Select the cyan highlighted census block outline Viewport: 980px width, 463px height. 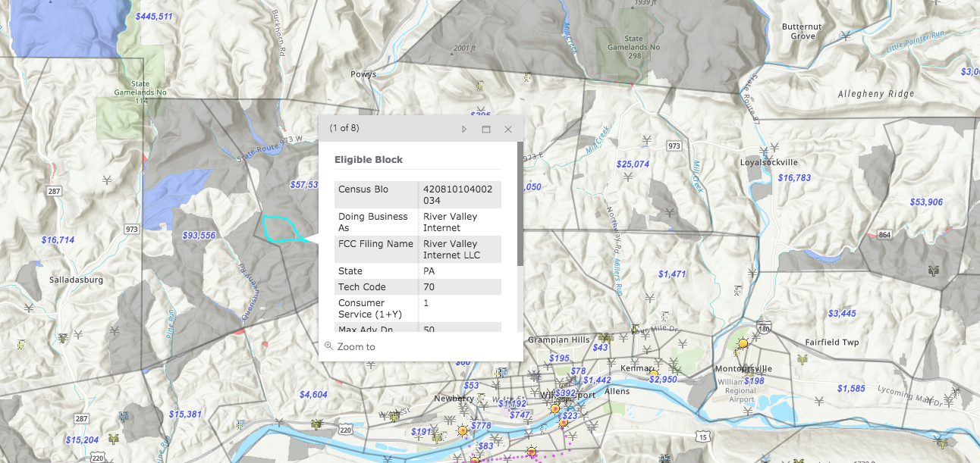tap(282, 227)
